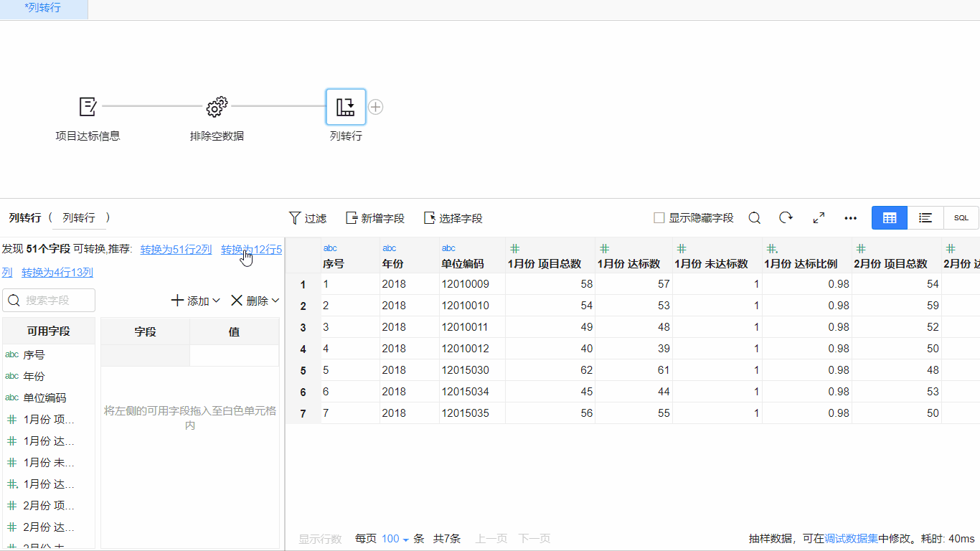The width and height of the screenshot is (980, 551).
Task: Switch to the field list view
Action: 925,218
